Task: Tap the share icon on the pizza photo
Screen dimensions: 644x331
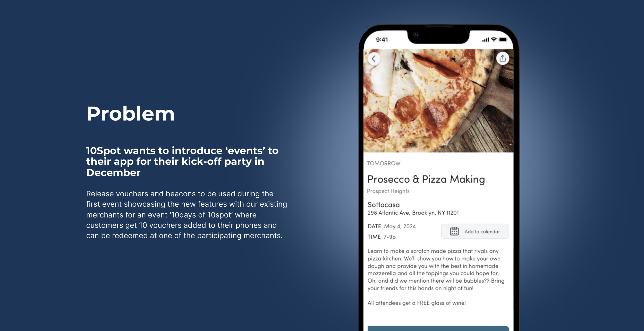Action: click(503, 58)
